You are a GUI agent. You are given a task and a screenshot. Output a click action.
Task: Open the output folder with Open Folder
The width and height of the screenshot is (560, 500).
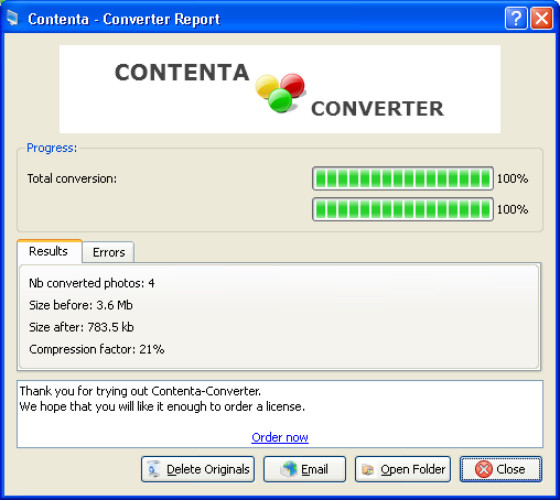coord(403,469)
